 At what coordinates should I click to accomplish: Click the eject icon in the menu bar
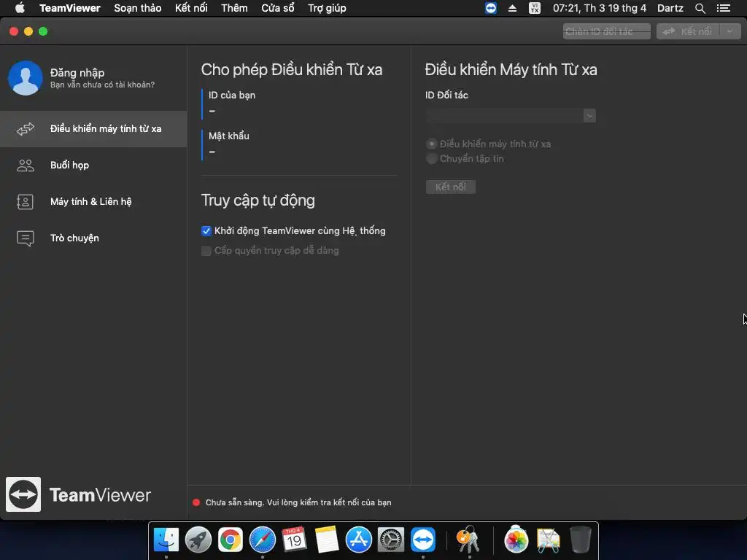(513, 8)
